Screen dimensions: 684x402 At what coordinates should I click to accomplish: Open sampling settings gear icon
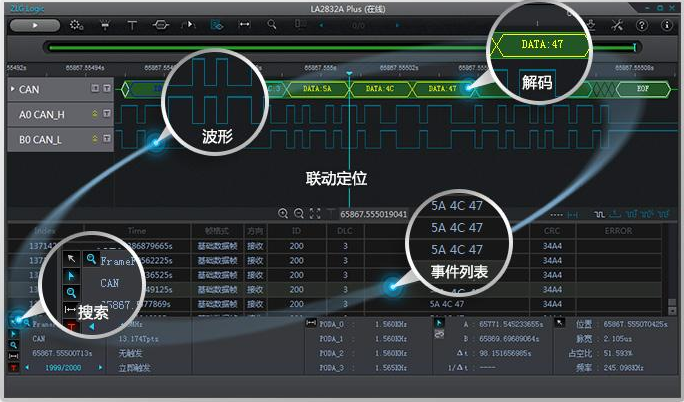point(77,25)
